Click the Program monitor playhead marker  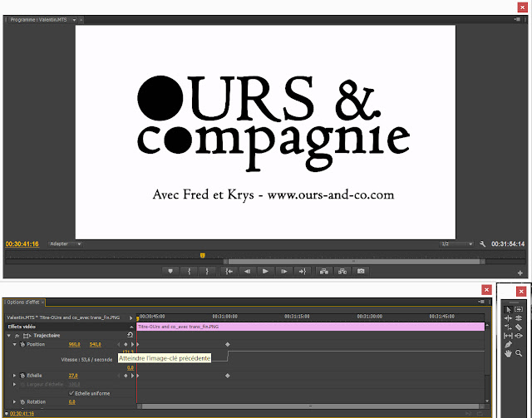pyautogui.click(x=203, y=255)
